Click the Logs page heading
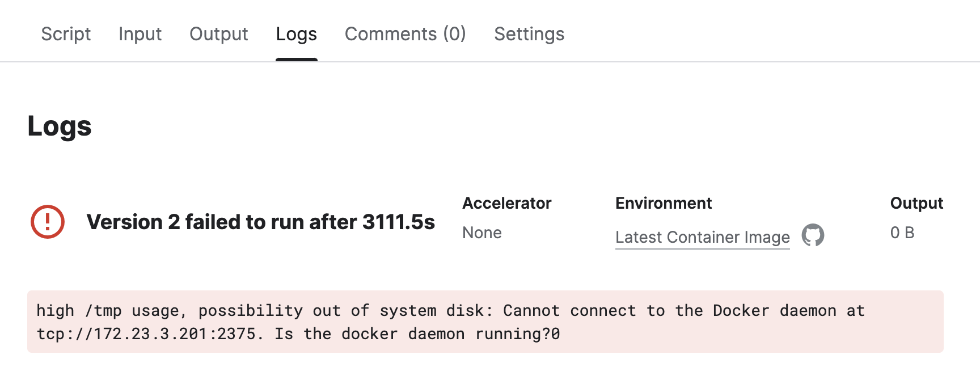980x380 pixels. 60,126
